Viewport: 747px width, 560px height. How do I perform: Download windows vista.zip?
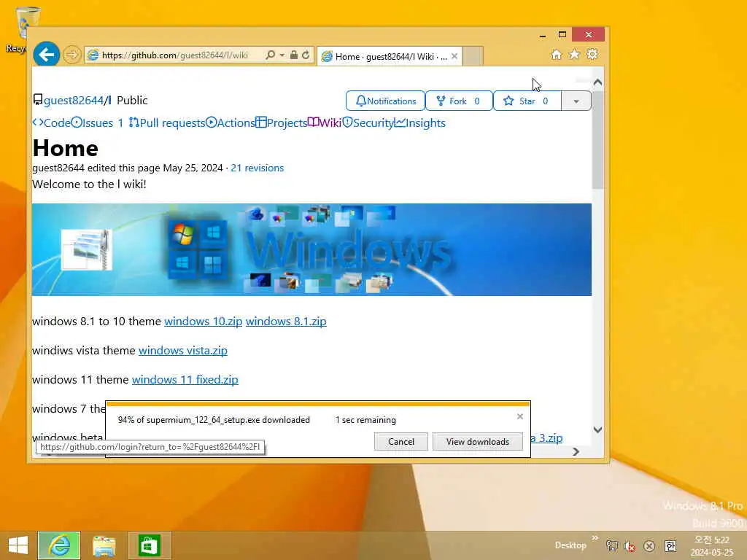coord(183,351)
